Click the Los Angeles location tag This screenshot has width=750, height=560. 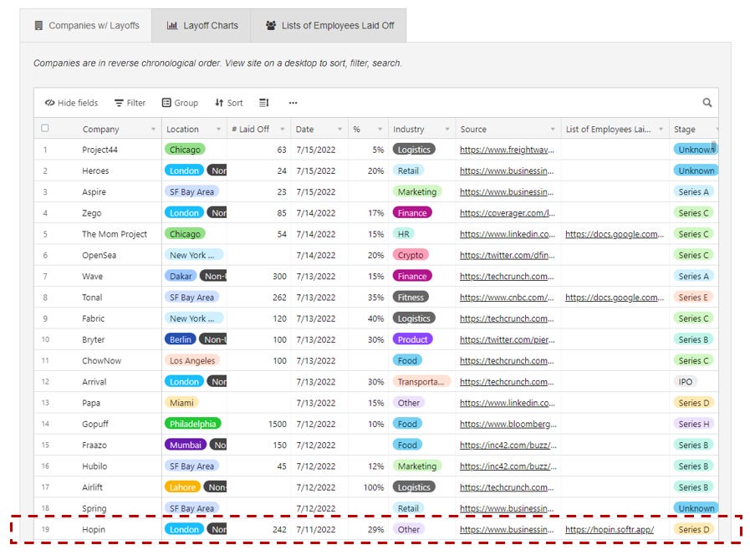click(x=192, y=360)
